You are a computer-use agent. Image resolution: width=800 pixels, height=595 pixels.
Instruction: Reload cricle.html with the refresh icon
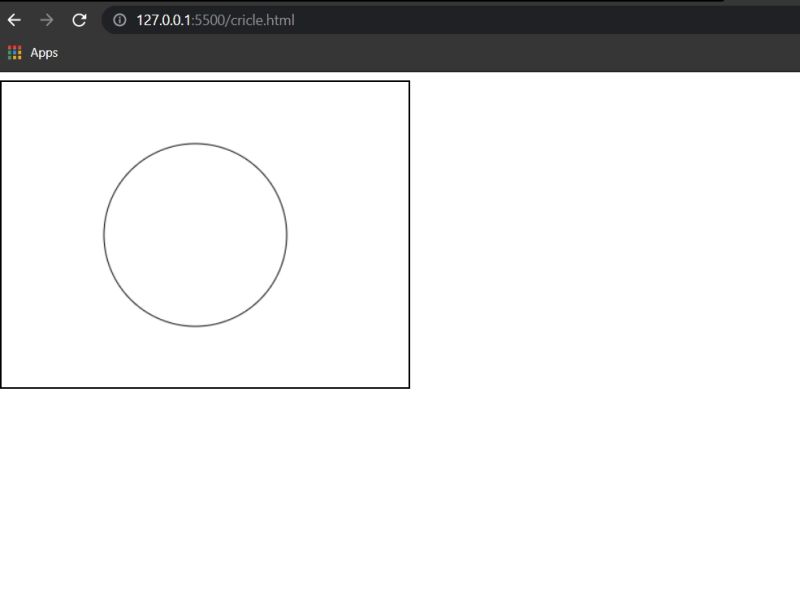(x=78, y=19)
